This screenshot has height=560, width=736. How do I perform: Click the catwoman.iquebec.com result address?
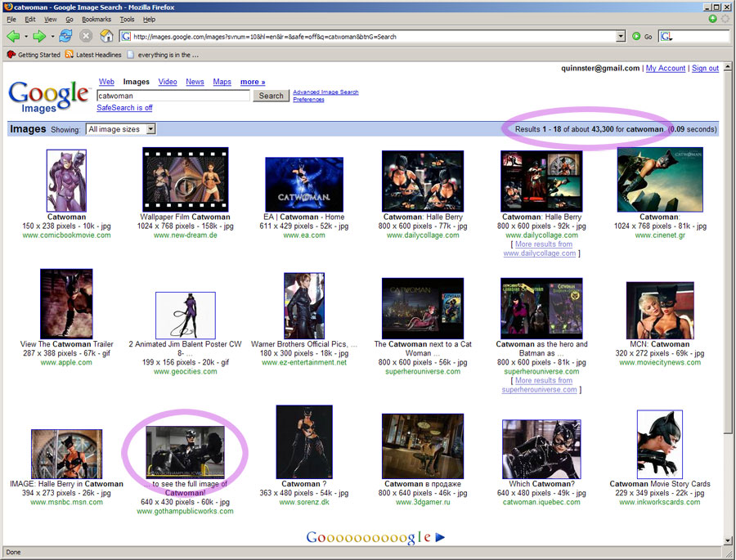pyautogui.click(x=541, y=502)
